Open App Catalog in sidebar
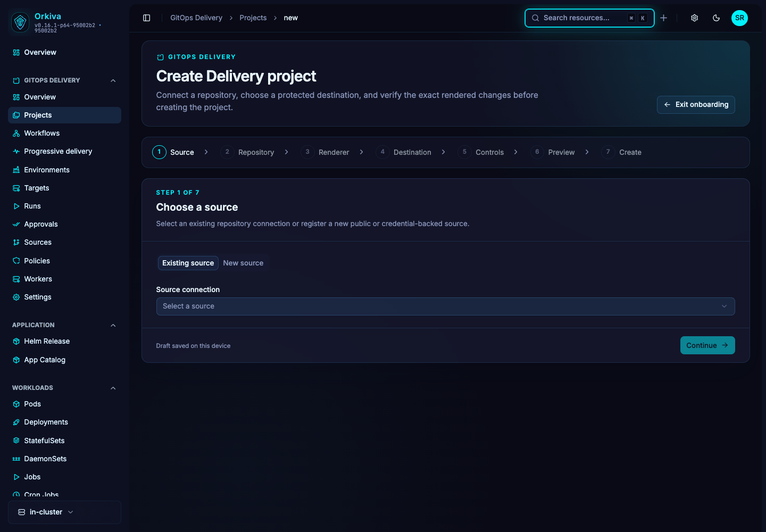Viewport: 766px width, 532px height. coord(64,360)
